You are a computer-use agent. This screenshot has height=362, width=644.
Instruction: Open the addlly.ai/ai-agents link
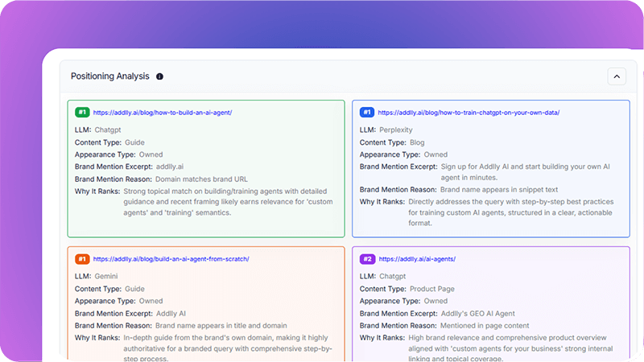tap(416, 259)
